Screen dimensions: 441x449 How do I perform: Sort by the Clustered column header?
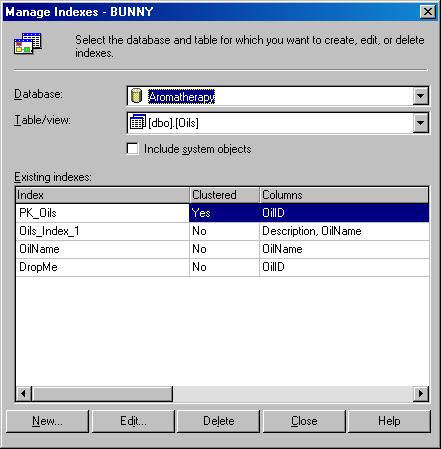tap(224, 195)
